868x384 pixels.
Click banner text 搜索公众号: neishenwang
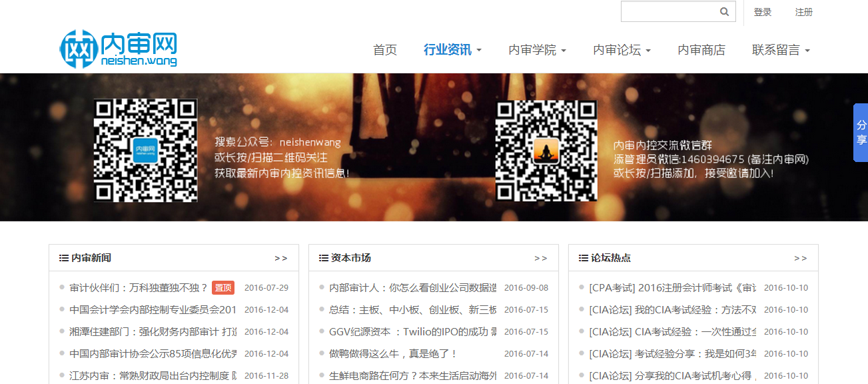click(278, 143)
